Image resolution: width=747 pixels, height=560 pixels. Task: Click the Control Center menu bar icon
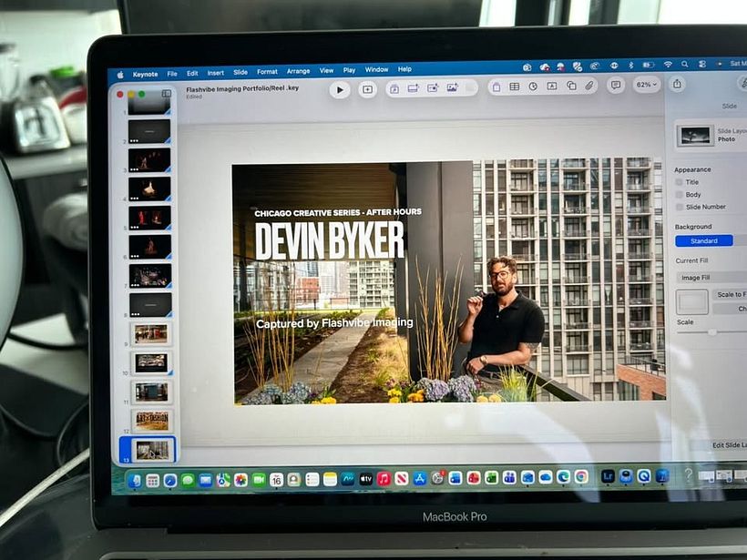pyautogui.click(x=702, y=64)
